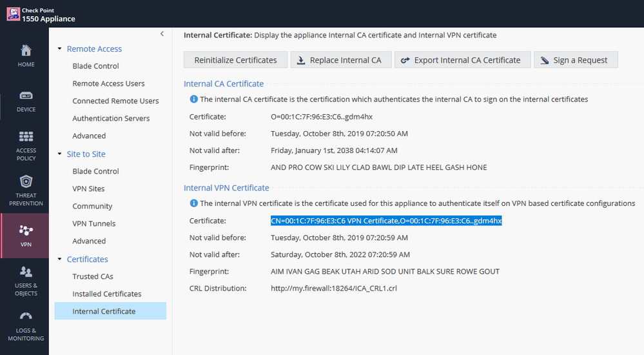Open the Device section icon
This screenshot has height=355, width=644.
tap(26, 96)
